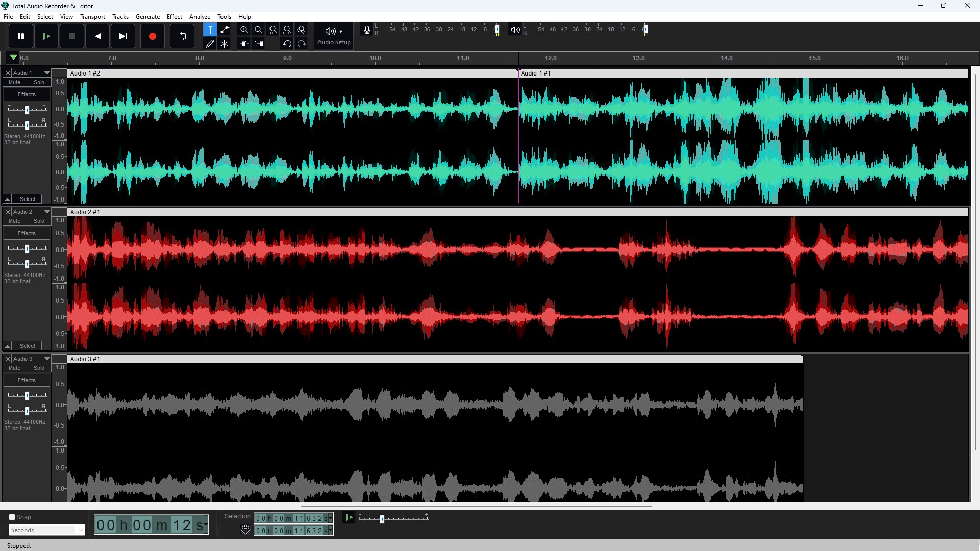Click Select on the Audio 2 track
The image size is (980, 551).
tap(28, 346)
